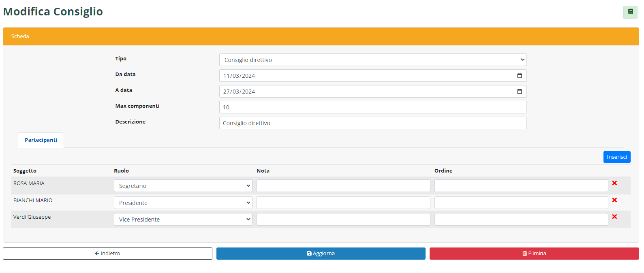The width and height of the screenshot is (644, 273).
Task: Remove Verdi Giuseppe using red X icon
Action: [614, 217]
